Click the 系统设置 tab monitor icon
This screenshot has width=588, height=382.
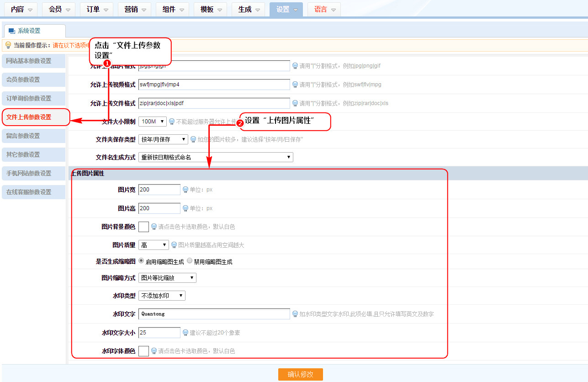pos(12,31)
